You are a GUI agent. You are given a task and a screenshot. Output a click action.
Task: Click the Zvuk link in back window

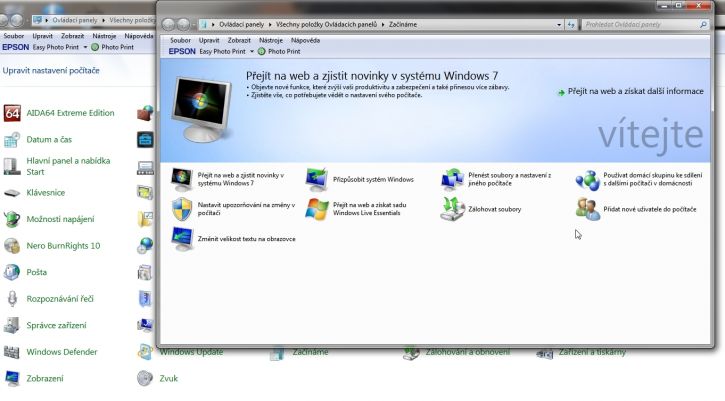pos(168,378)
